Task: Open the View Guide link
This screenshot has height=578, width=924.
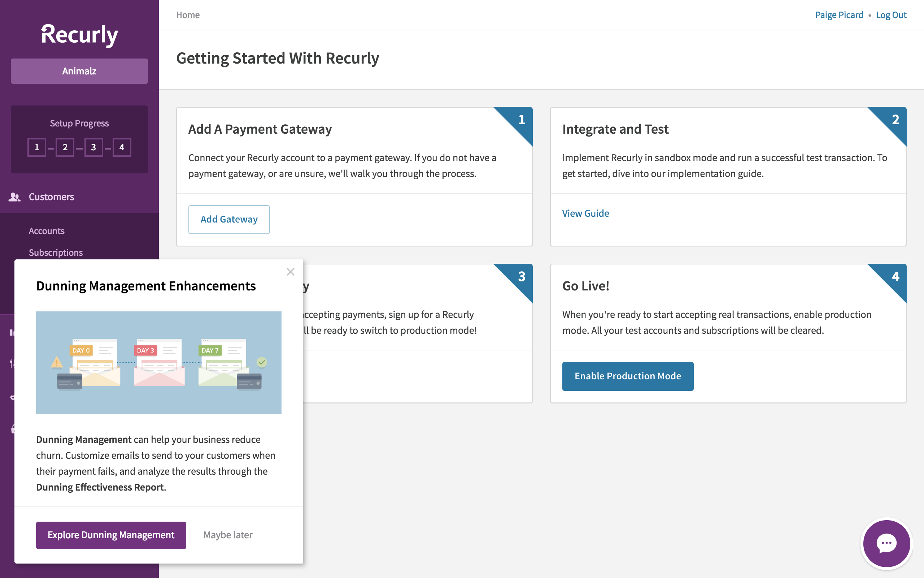Action: click(x=586, y=213)
